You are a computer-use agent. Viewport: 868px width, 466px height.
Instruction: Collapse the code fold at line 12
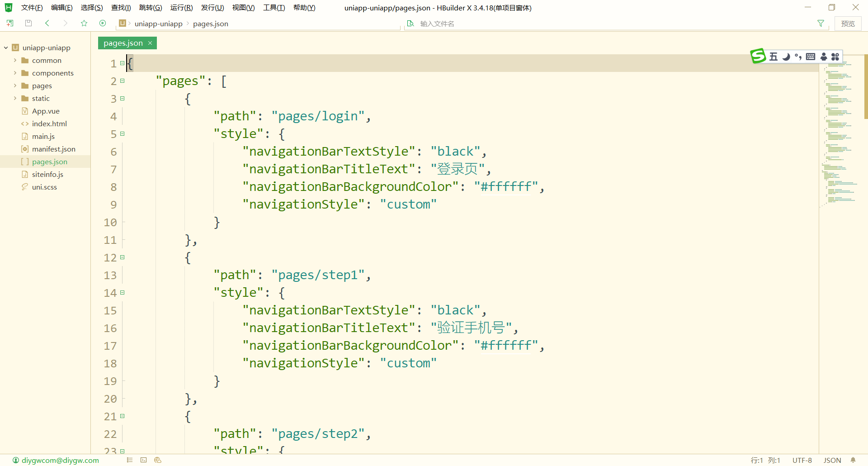tap(122, 257)
